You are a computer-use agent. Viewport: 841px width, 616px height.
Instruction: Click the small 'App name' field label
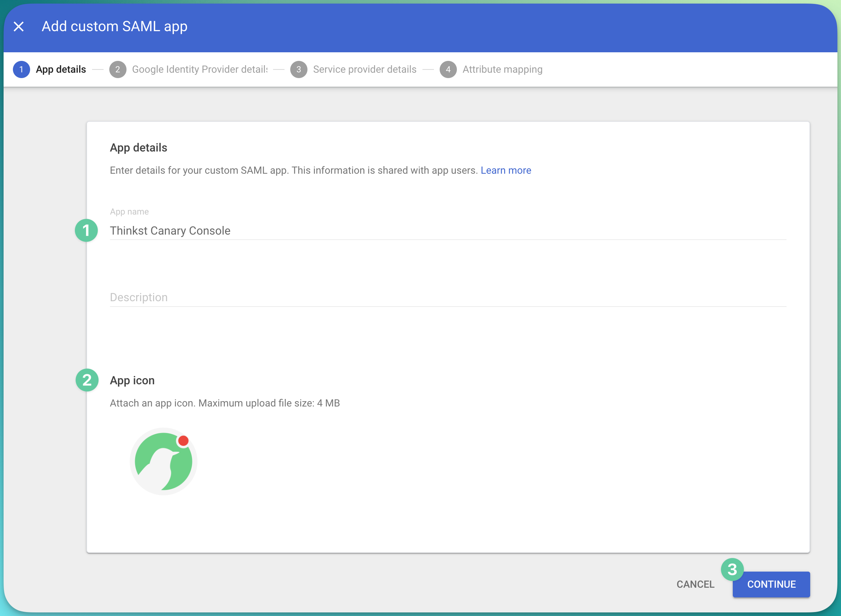pyautogui.click(x=129, y=212)
